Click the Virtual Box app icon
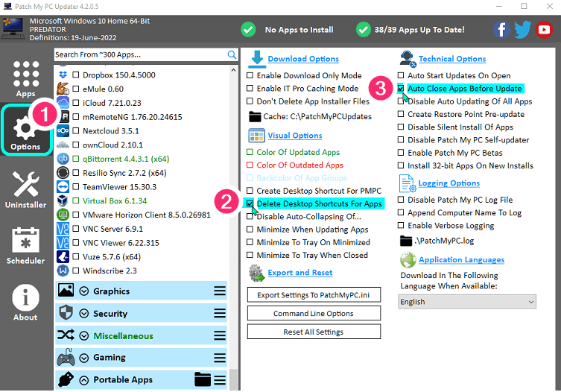This screenshot has height=392, width=561. tap(63, 200)
